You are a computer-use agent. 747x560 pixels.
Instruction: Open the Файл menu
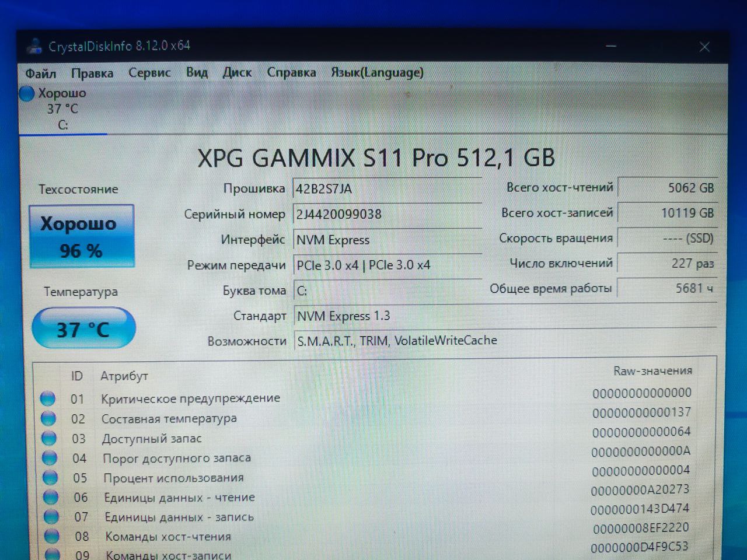[41, 74]
